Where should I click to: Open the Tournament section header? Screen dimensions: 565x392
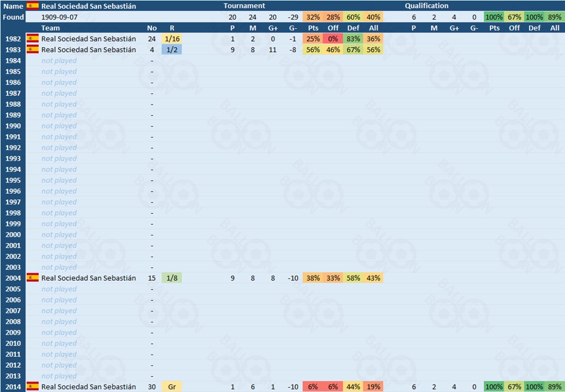click(244, 6)
